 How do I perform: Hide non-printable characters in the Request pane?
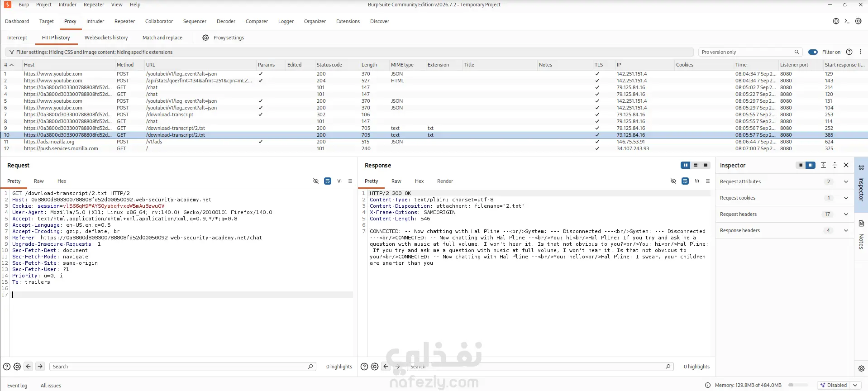[316, 181]
